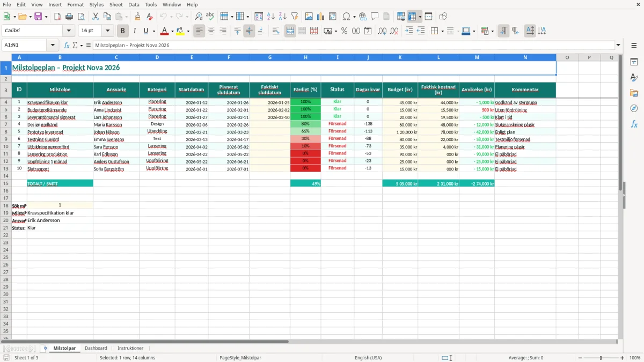Click Sort Ascending icon

click(270, 17)
